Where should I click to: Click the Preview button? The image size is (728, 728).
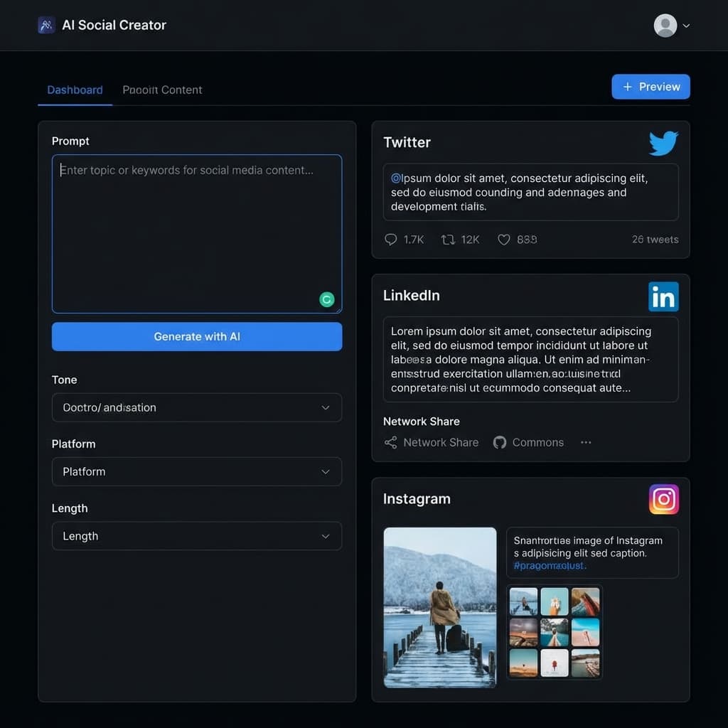click(651, 87)
